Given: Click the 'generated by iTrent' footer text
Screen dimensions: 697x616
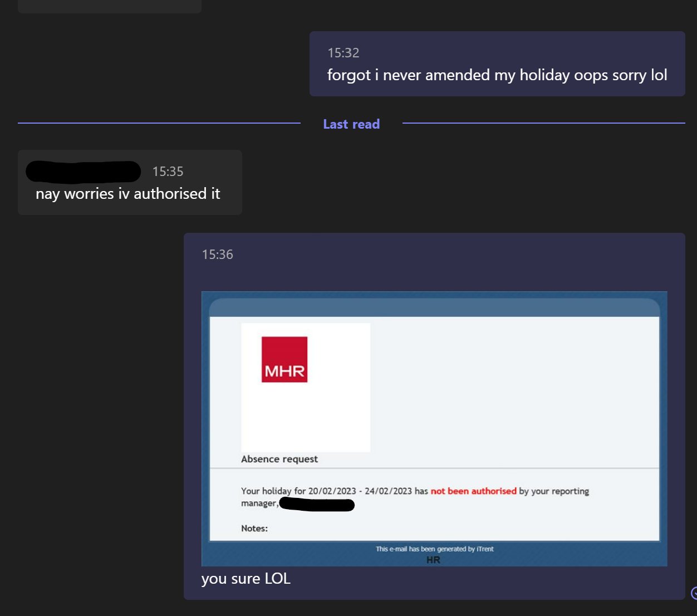Looking at the screenshot, I should [x=434, y=549].
